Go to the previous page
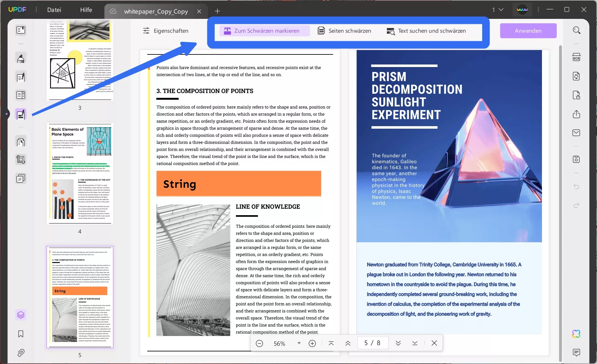 (348, 343)
